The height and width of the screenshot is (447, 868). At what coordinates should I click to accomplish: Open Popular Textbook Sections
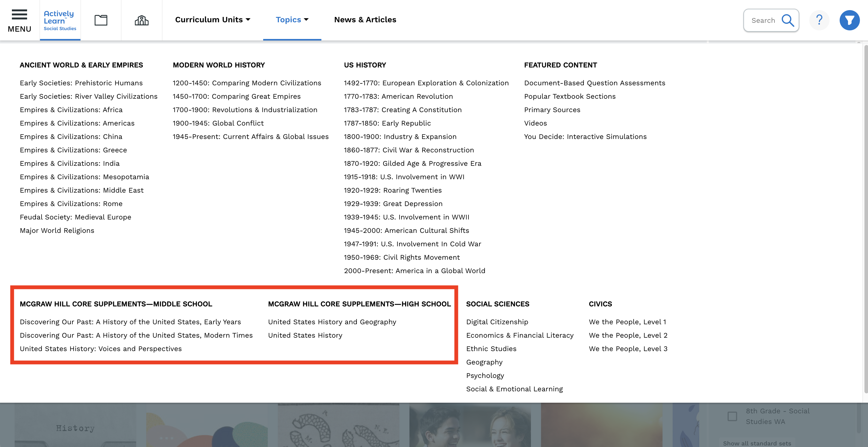(x=570, y=96)
